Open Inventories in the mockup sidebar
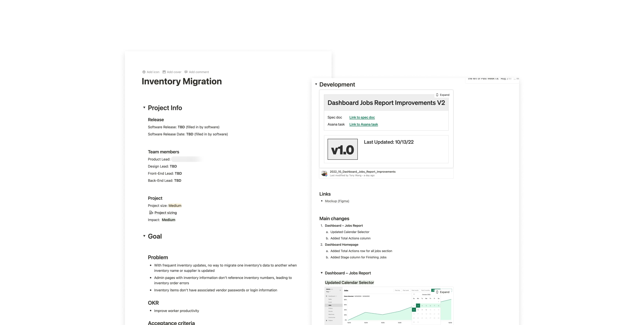644x325 pixels. [332, 317]
